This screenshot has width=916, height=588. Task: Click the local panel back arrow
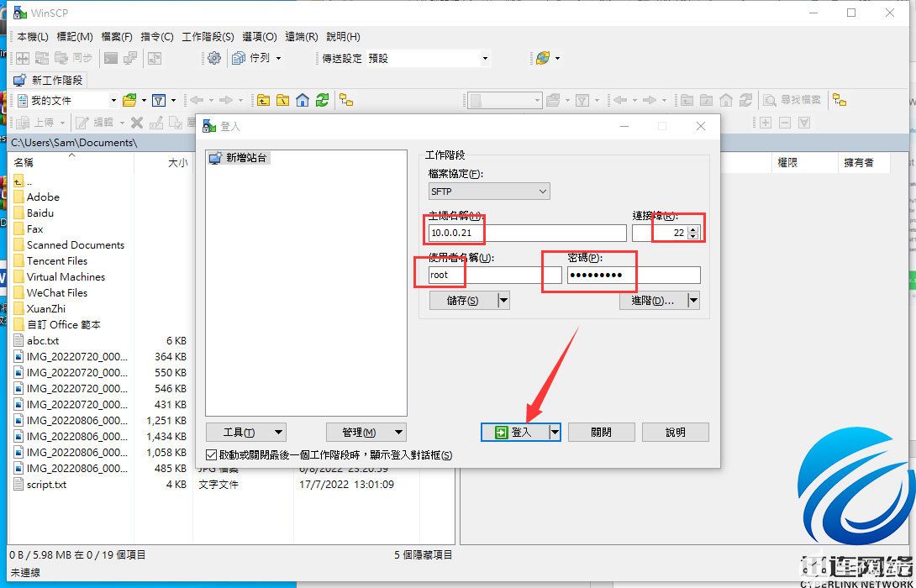(x=197, y=101)
